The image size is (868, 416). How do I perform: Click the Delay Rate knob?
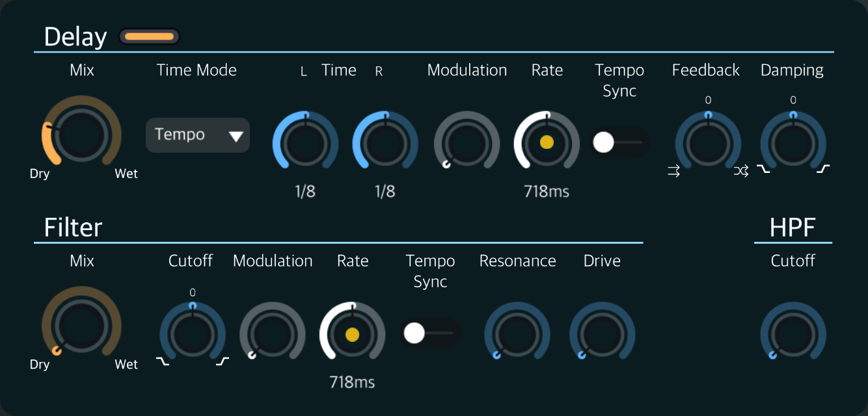547,142
